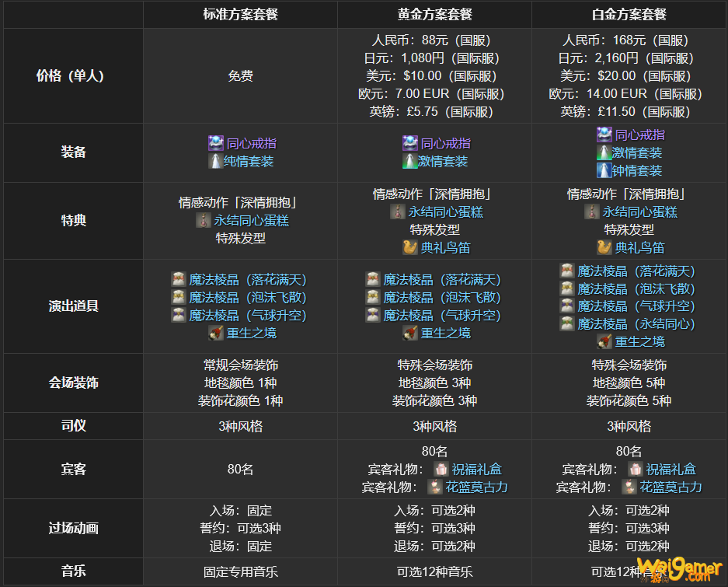The image size is (728, 587).
Task: Open 重生之境 link in 标准方案套餐 column
Action: coord(251,334)
